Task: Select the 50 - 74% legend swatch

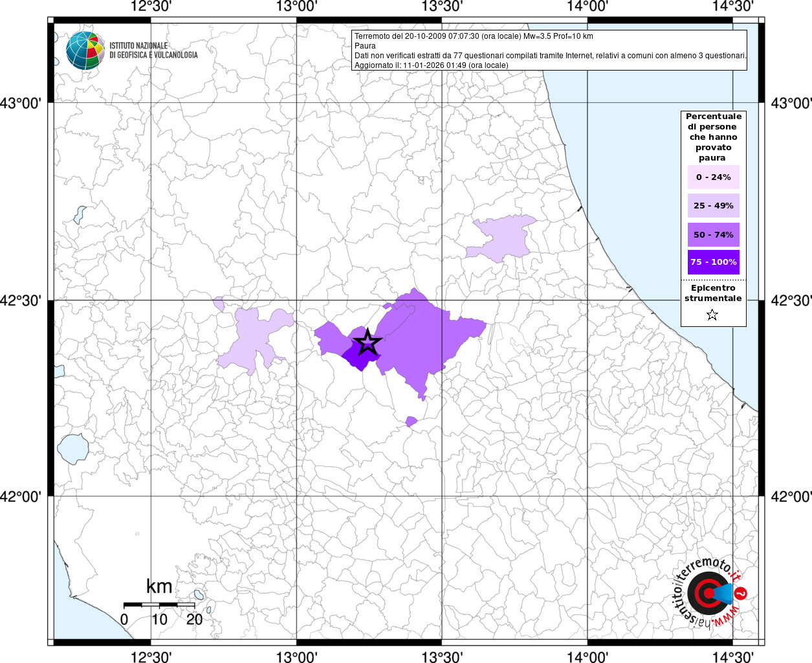Action: (713, 234)
